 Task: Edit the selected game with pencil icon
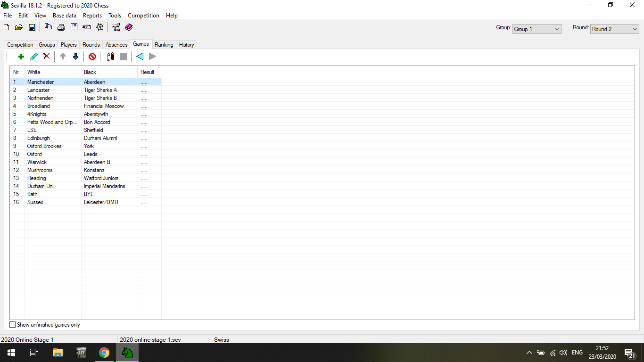click(33, 57)
